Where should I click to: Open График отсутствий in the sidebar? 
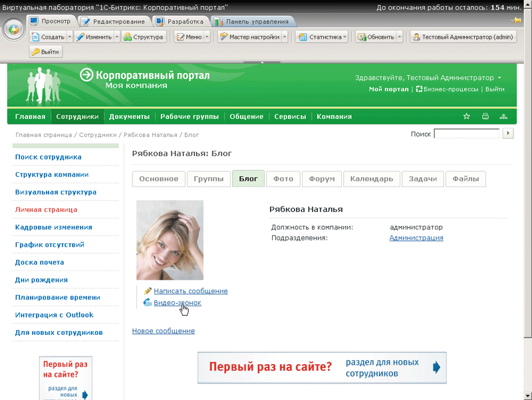[x=49, y=245]
